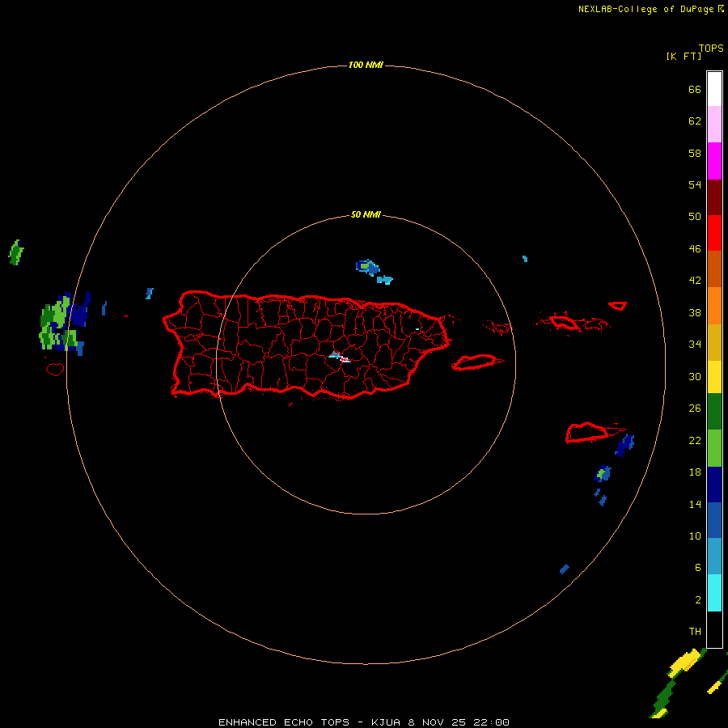Click the black TH legend swatch
Viewport: 728px width, 728px height.
coord(714,629)
